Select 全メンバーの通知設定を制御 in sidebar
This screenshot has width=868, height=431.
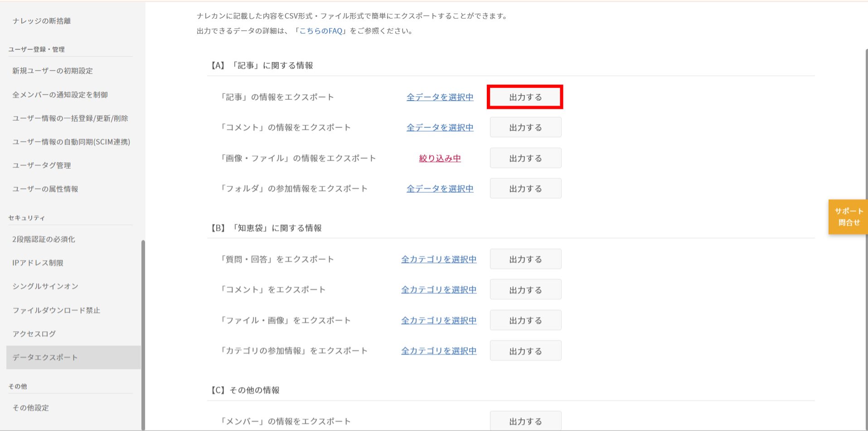60,95
